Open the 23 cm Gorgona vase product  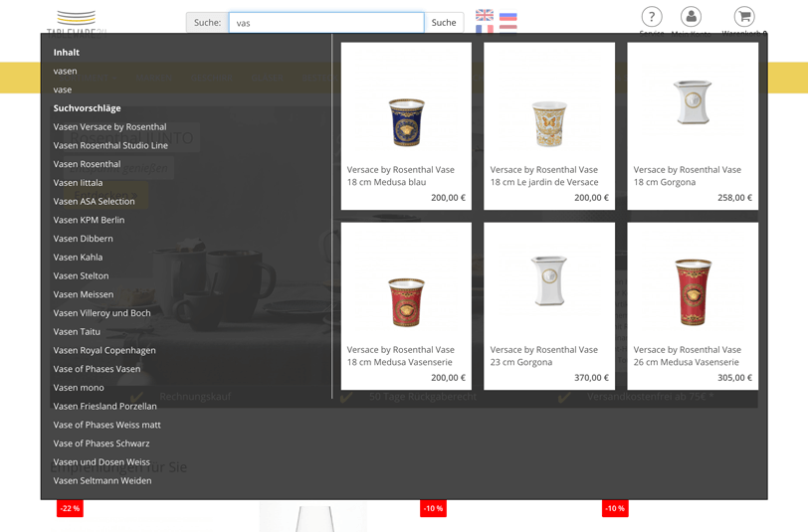click(x=549, y=306)
